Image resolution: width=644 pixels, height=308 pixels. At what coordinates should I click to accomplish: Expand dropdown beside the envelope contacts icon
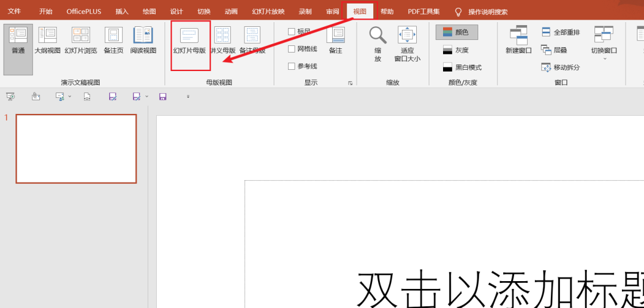pos(69,97)
